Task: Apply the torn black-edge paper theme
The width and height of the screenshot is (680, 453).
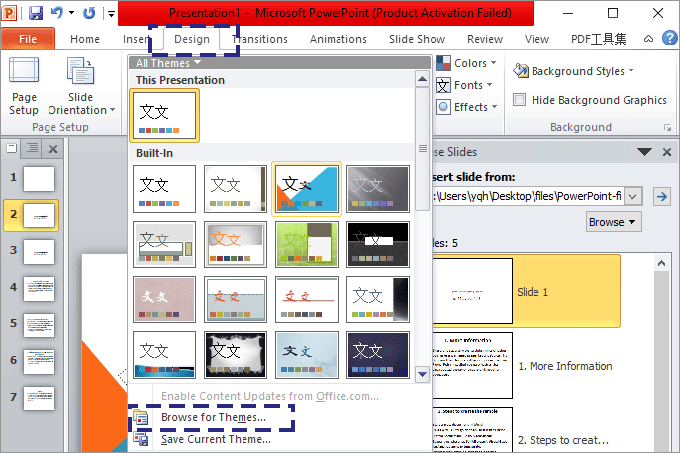Action: tap(235, 355)
